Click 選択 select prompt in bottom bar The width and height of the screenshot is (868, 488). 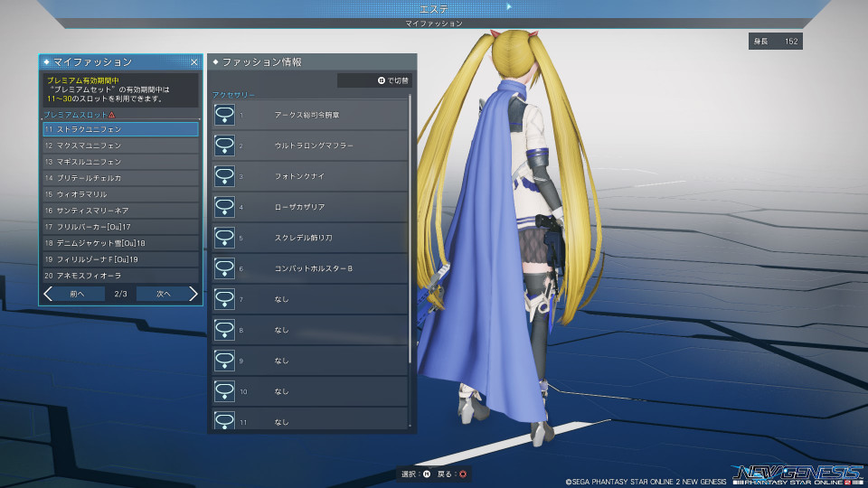(416, 474)
